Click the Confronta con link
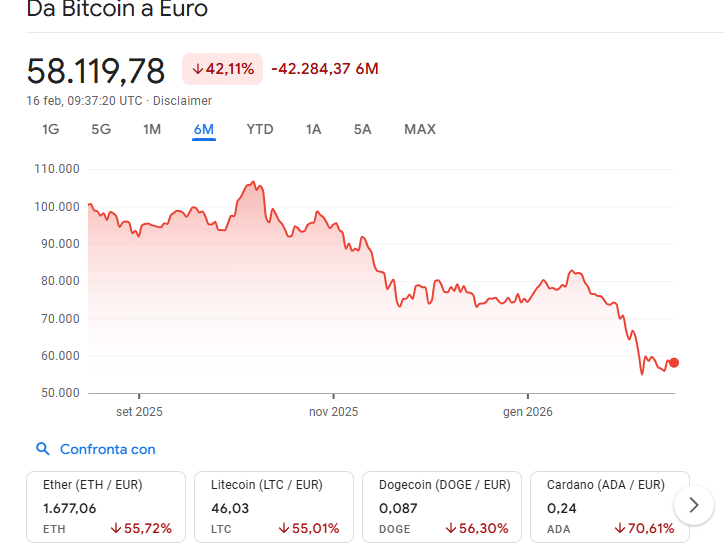The width and height of the screenshot is (724, 559). [x=108, y=450]
